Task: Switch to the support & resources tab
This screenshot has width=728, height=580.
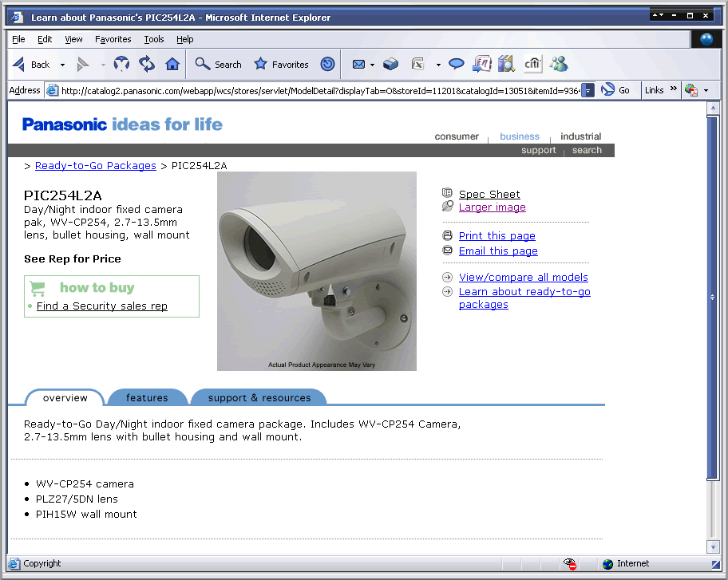Action: tap(259, 397)
